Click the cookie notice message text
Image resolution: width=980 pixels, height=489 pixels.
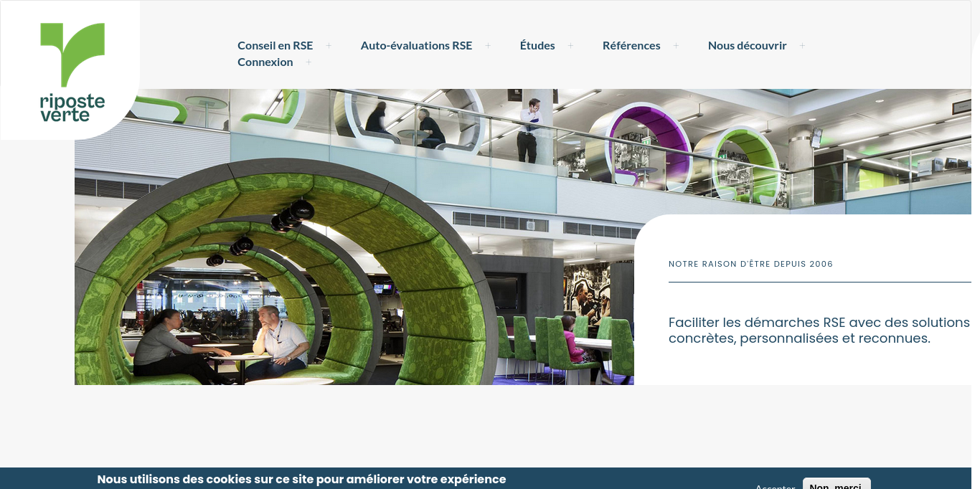(301, 479)
